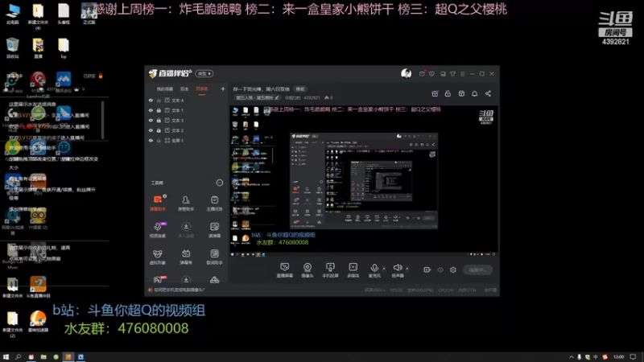Open the 歌词助手 lyrics helper tool
644x362 pixels.
coord(214,257)
